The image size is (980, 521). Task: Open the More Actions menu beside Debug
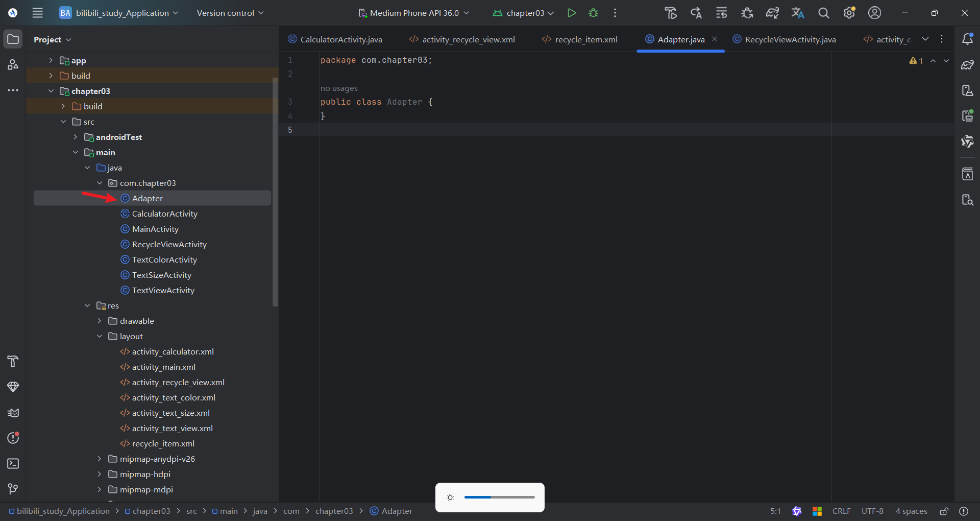click(x=615, y=13)
